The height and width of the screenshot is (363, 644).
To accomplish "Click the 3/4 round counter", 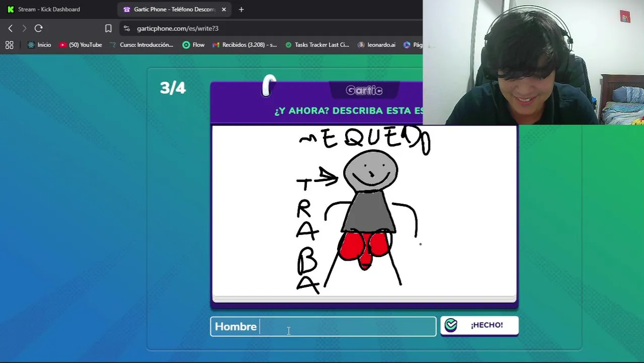I will coord(173,88).
